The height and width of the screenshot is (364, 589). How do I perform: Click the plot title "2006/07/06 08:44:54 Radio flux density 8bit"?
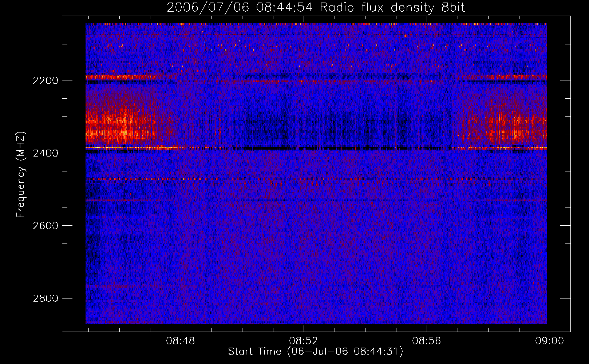316,8
